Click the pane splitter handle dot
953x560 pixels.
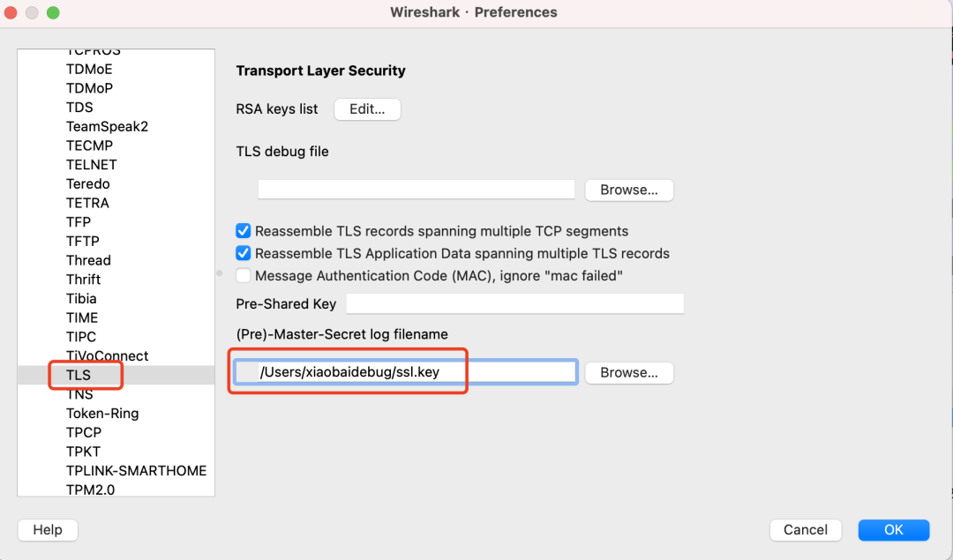tap(220, 273)
